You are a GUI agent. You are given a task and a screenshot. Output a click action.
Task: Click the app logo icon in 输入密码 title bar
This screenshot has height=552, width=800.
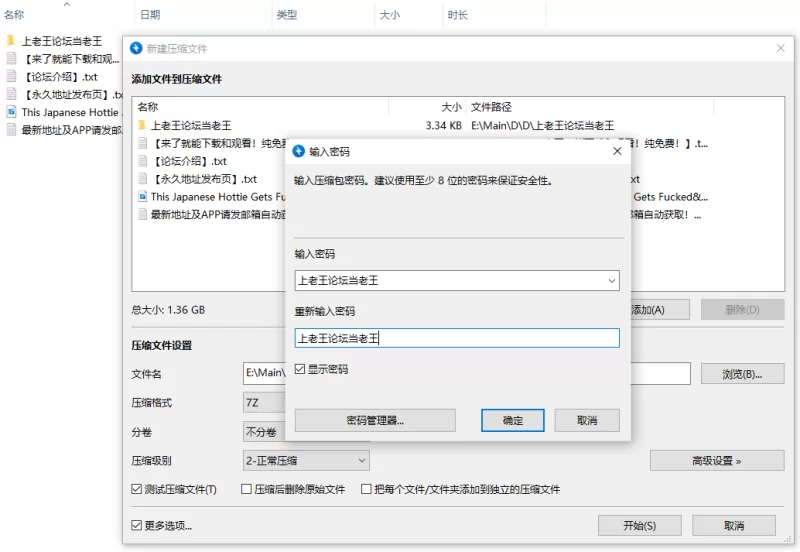(298, 151)
